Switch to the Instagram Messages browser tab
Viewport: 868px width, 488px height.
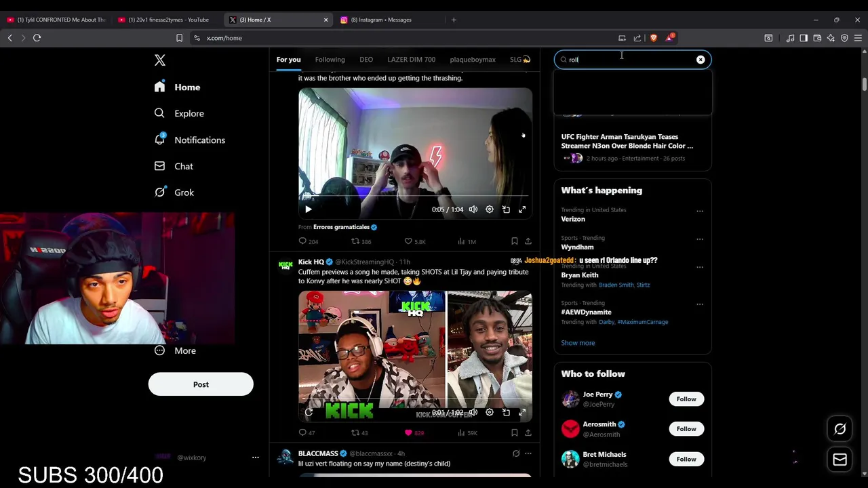tap(387, 20)
